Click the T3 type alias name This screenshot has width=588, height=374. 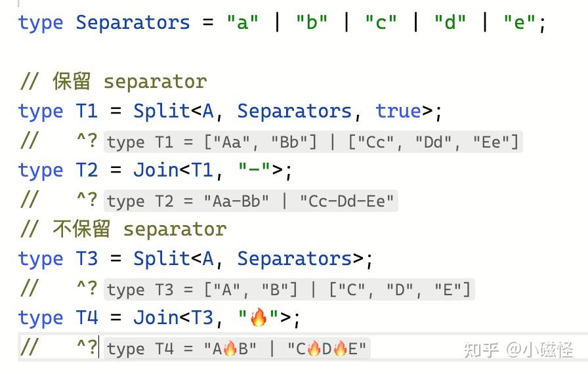[86, 259]
